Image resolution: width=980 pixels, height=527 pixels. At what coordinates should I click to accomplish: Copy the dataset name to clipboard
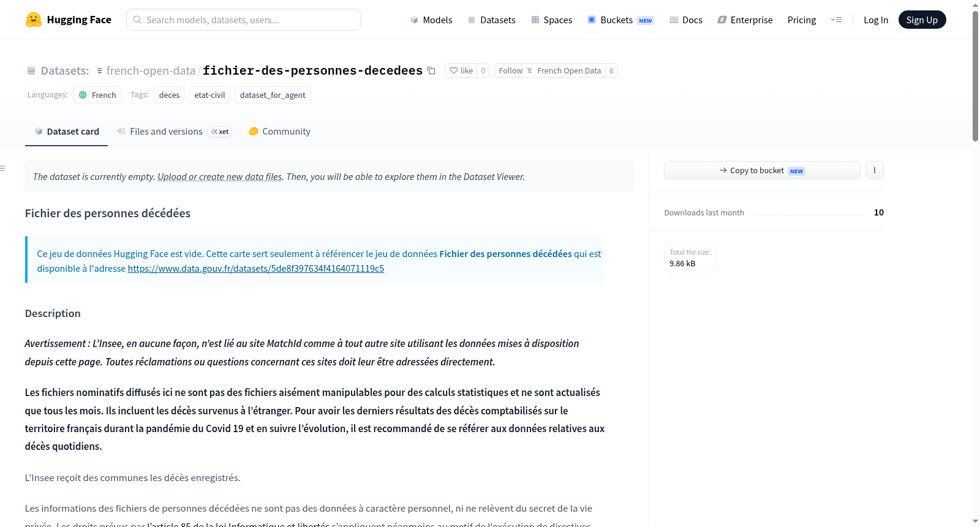click(x=431, y=70)
